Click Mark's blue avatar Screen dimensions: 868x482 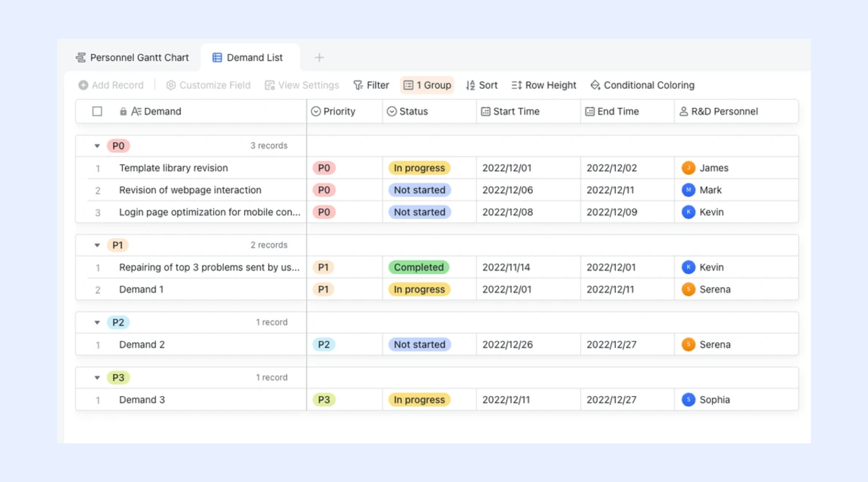(688, 190)
